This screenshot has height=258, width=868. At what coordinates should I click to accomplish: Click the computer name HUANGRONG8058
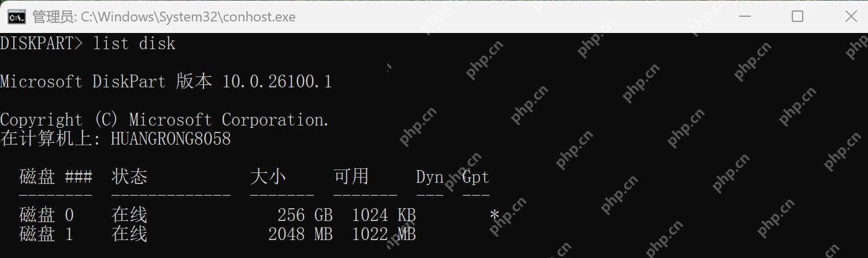170,139
